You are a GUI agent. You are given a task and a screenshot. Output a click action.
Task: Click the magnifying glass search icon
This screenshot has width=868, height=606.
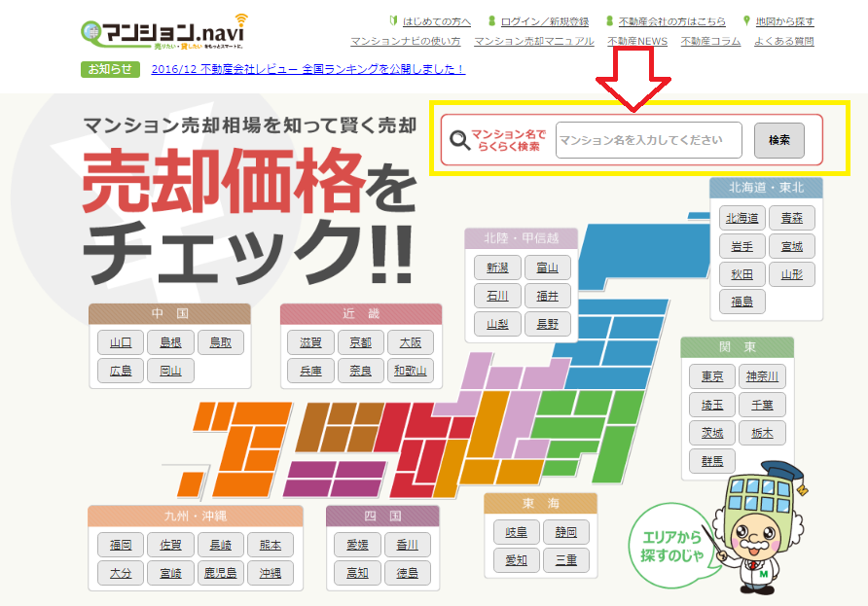coord(459,140)
